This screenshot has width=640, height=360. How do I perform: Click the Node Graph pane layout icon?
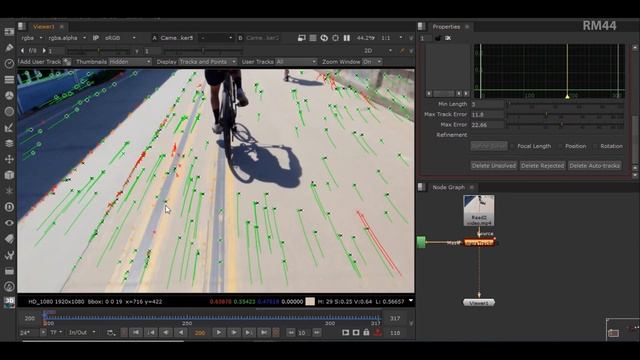tap(422, 187)
